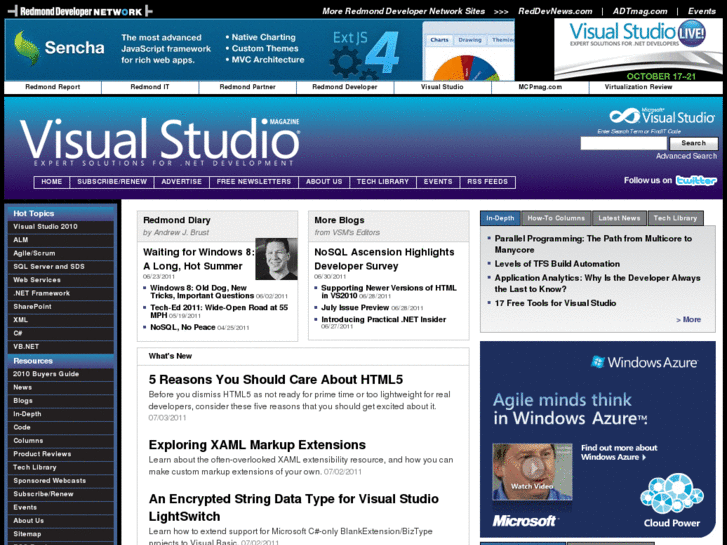
Task: Open ADTmag.com link at top
Action: (x=640, y=11)
